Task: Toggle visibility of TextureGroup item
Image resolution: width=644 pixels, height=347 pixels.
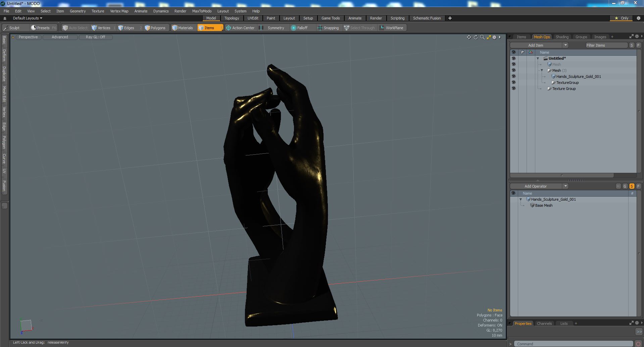Action: point(513,83)
